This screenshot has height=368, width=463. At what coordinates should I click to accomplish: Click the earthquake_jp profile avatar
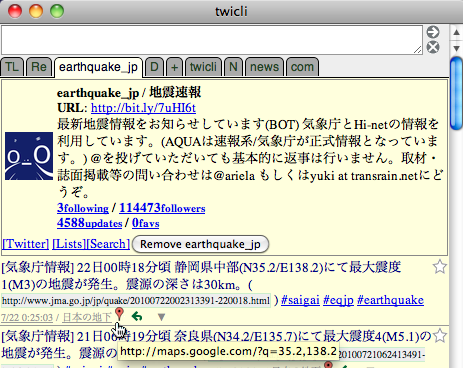(x=29, y=156)
